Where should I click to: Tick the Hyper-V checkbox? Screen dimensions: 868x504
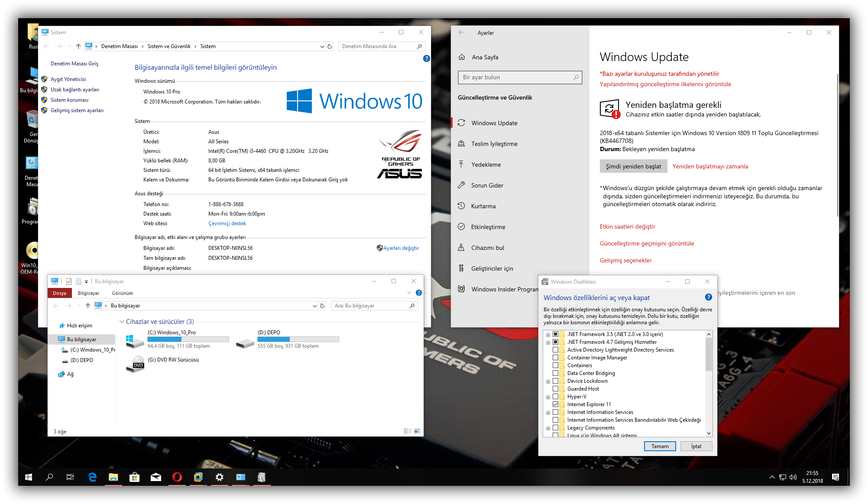(x=555, y=397)
